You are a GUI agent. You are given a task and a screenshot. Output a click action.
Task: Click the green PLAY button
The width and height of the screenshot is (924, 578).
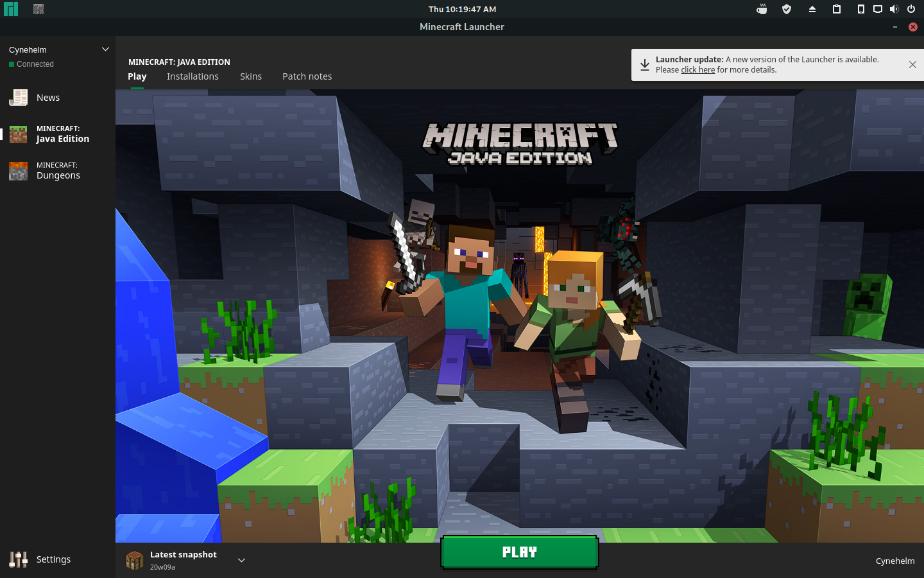(x=520, y=552)
